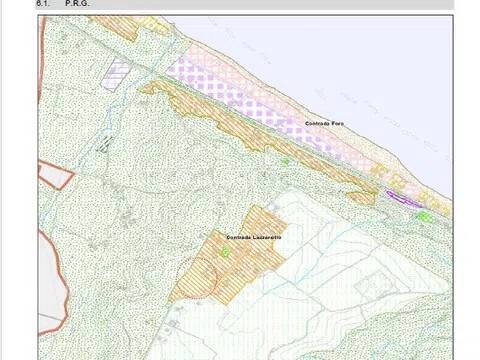Click the small green dot above the orange strip
The height and width of the screenshot is (360, 480).
285,162
